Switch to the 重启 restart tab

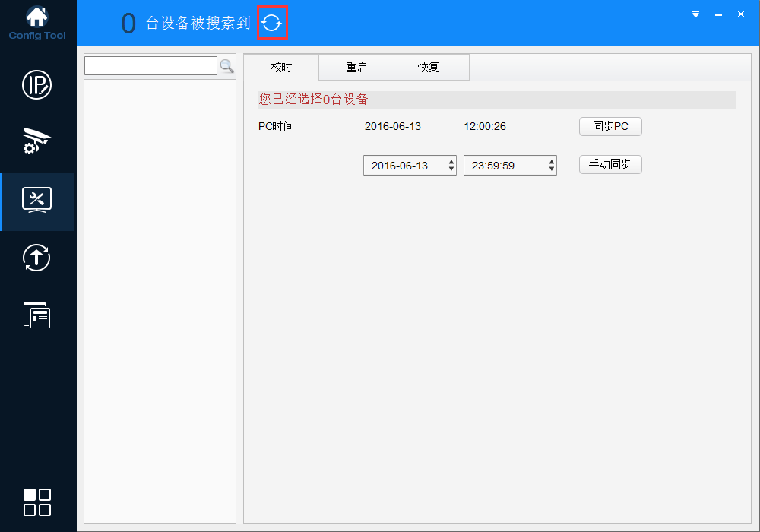click(356, 67)
